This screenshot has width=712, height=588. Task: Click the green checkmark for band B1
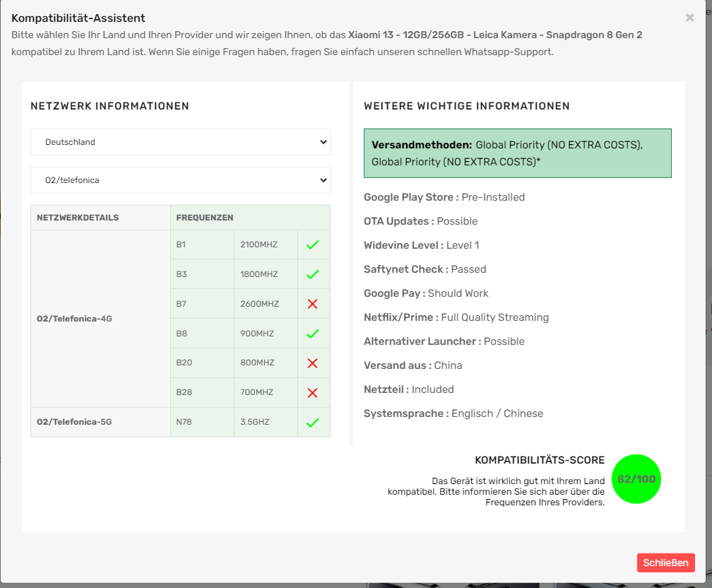coord(313,245)
